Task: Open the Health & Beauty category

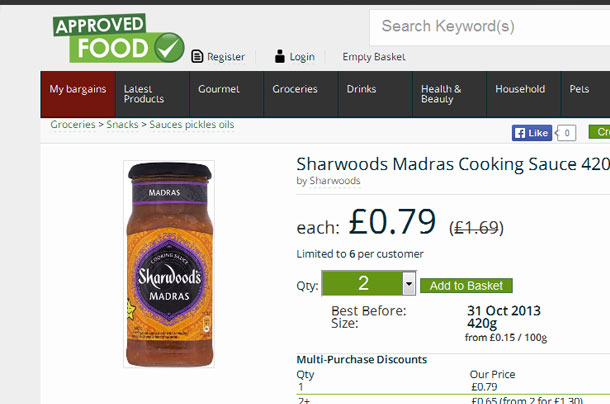Action: click(449, 94)
